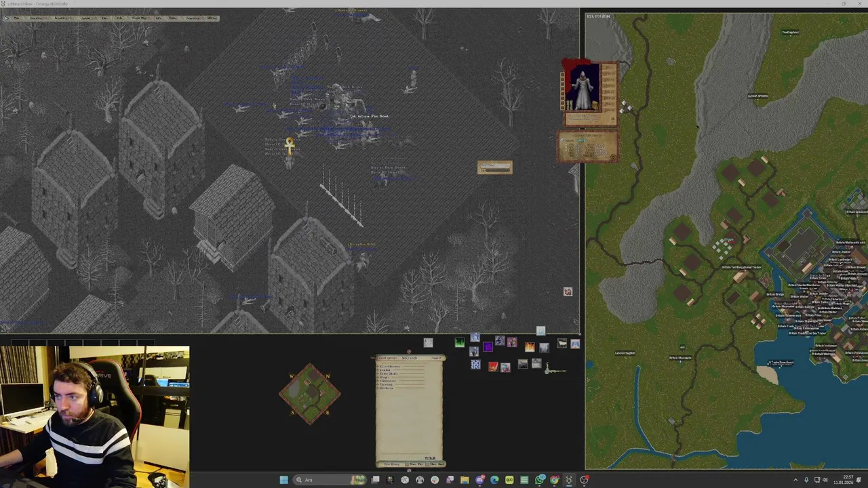Screen dimensions: 868x488
Task: Open Google Chrome from taskbar
Action: pos(554,480)
